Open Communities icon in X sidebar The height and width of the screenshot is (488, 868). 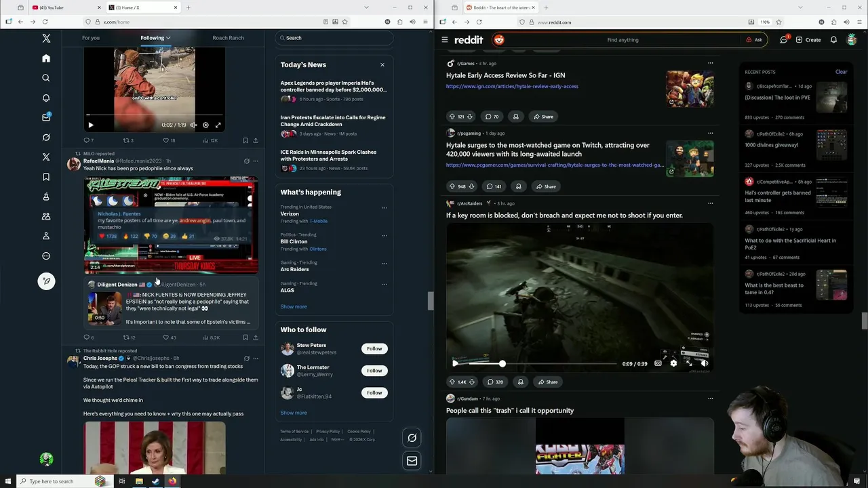click(x=46, y=216)
